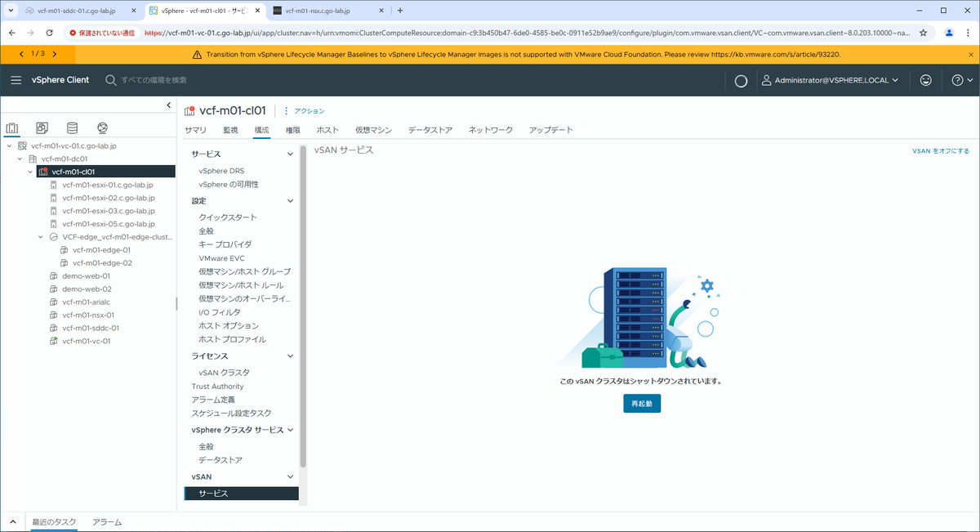Open the VMs and Templates inventory view
This screenshot has width=980, height=532.
[42, 128]
